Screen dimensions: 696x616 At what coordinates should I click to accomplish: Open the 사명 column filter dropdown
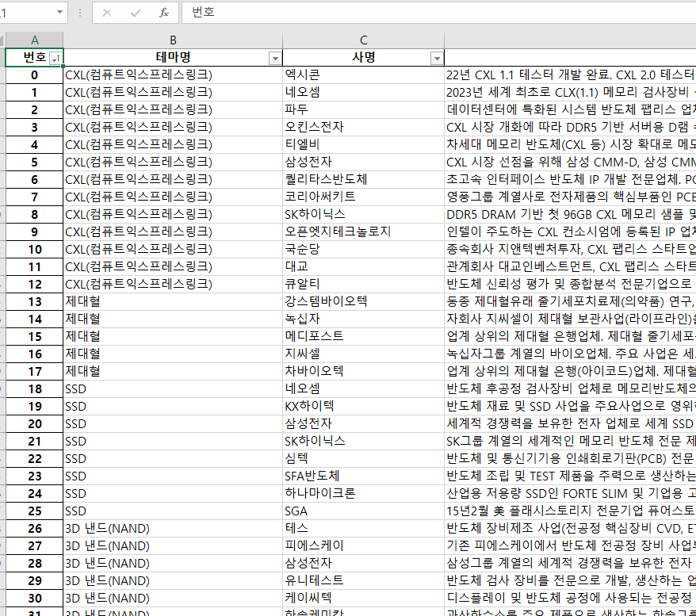(437, 58)
